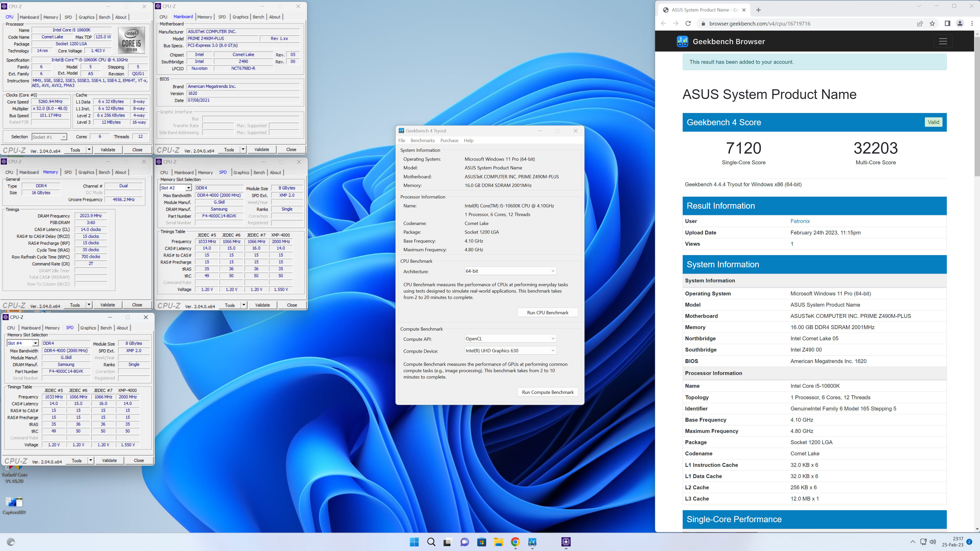
Task: Click Run Compute Benchmark
Action: click(547, 392)
